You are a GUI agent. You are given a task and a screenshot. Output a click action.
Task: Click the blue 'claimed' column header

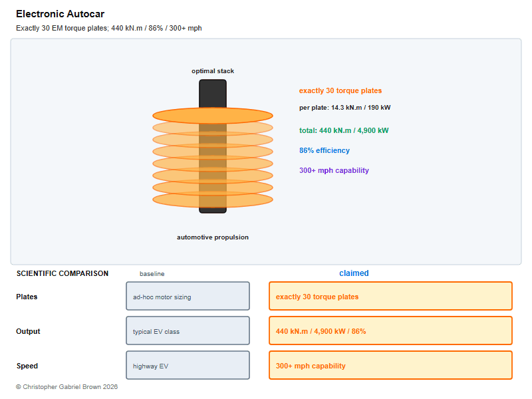354,273
